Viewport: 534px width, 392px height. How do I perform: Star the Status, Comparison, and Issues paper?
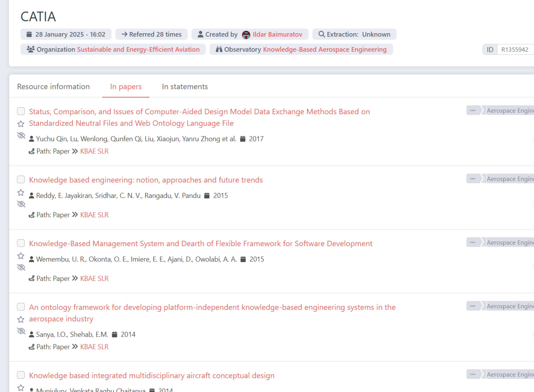click(21, 124)
